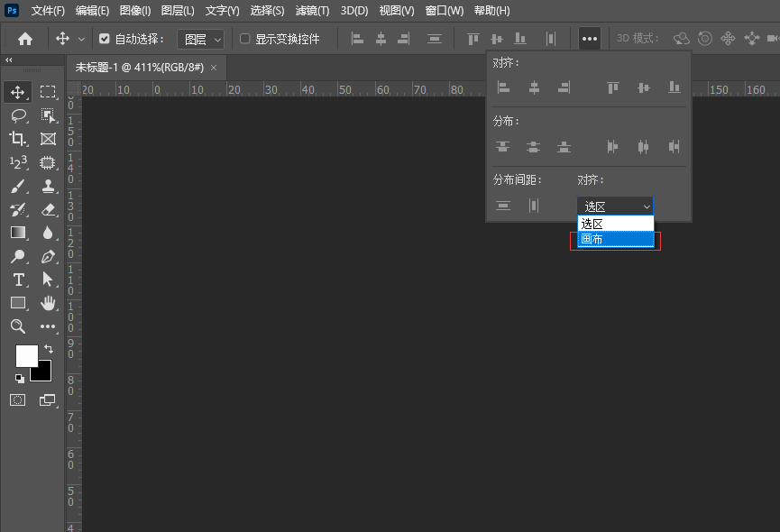Viewport: 780px width, 532px height.
Task: Click the 选区 align-to combo box
Action: (615, 206)
